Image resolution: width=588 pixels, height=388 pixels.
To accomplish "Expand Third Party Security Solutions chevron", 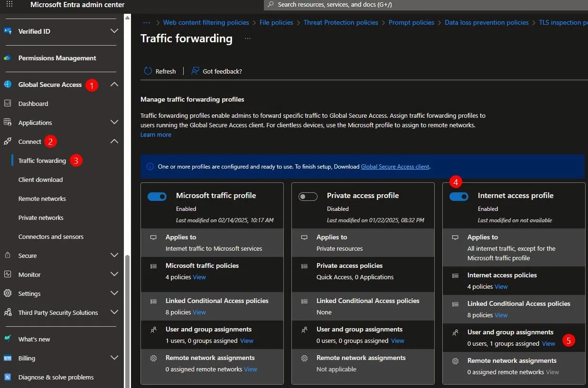I will (114, 312).
